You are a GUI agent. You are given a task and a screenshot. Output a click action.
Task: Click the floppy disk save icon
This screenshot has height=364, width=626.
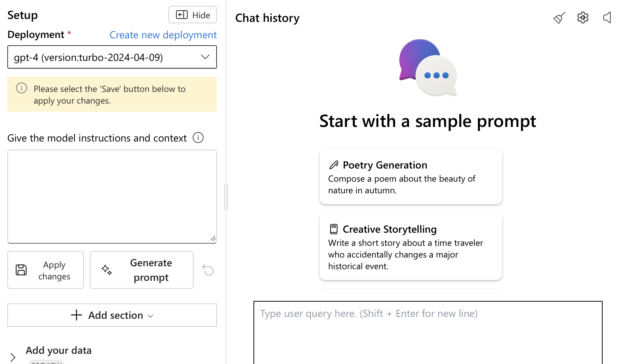21,270
